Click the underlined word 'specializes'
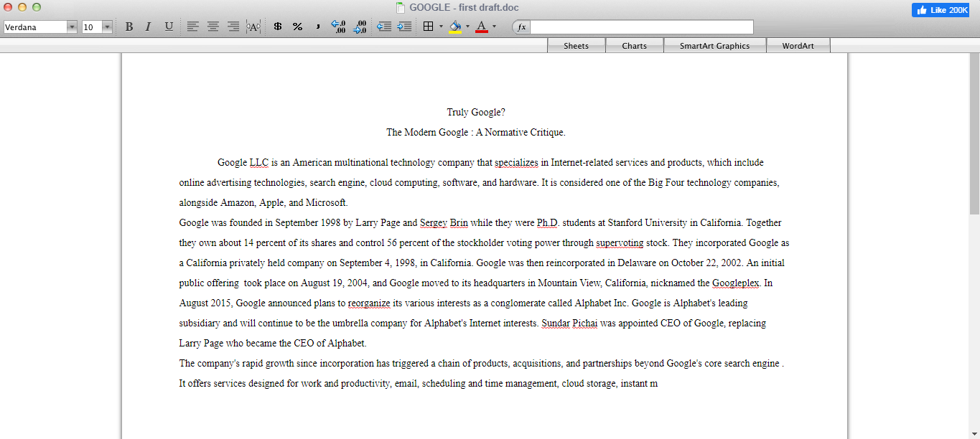The height and width of the screenshot is (439, 980). point(516,162)
